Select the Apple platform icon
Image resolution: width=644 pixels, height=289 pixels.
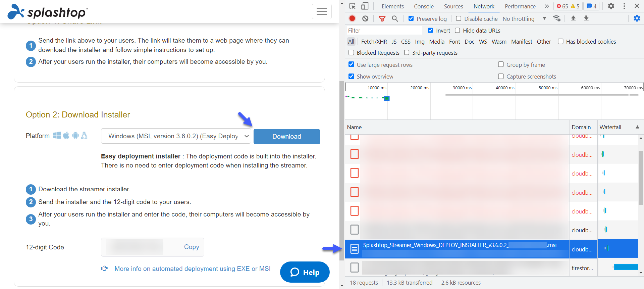click(66, 135)
